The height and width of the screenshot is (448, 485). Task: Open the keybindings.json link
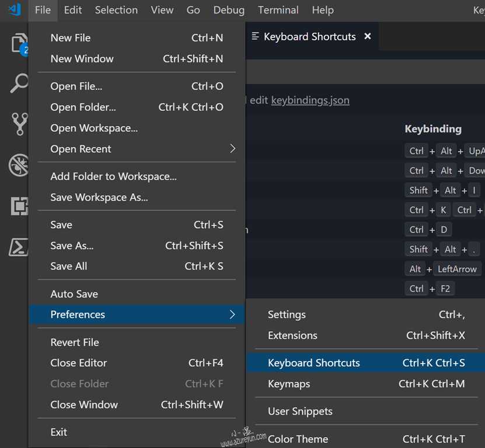point(310,100)
